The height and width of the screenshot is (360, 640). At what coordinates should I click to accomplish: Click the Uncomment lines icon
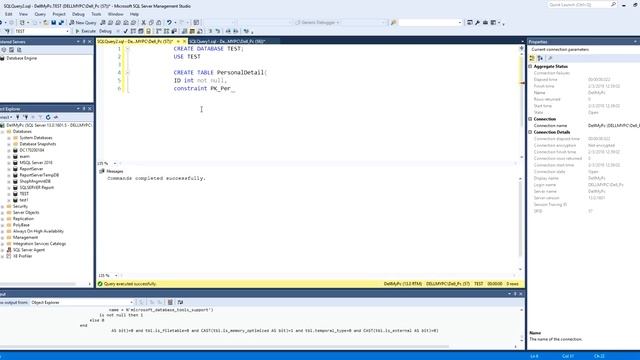[218, 31]
